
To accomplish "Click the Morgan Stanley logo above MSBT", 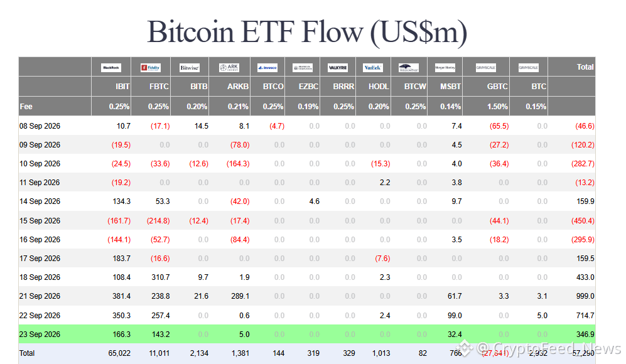I will tap(445, 68).
